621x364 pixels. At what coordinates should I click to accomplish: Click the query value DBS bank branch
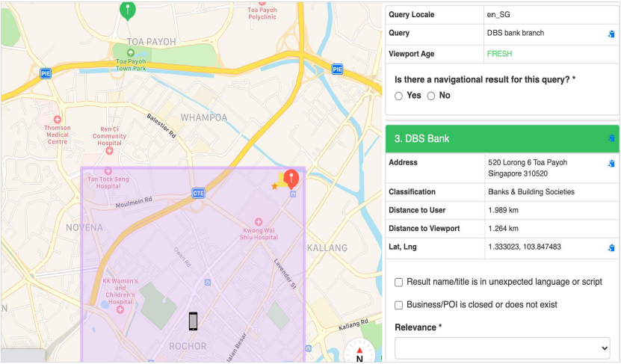[x=515, y=33]
